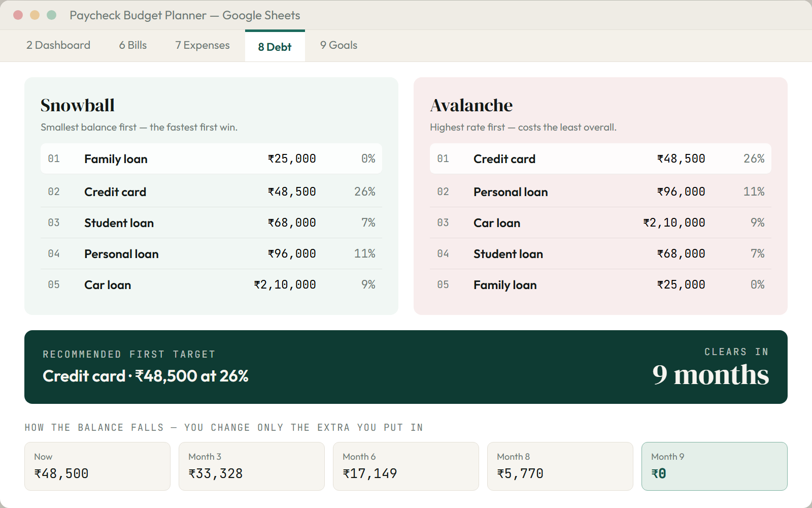
Task: Select Family loan row in Snowball list
Action: coord(211,158)
